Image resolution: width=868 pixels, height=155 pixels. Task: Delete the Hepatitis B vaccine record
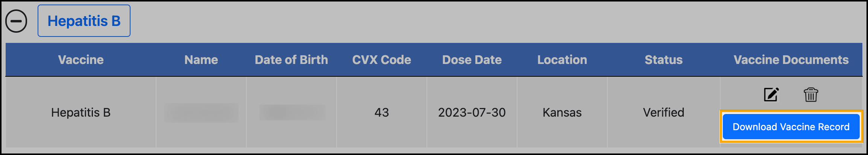[810, 94]
